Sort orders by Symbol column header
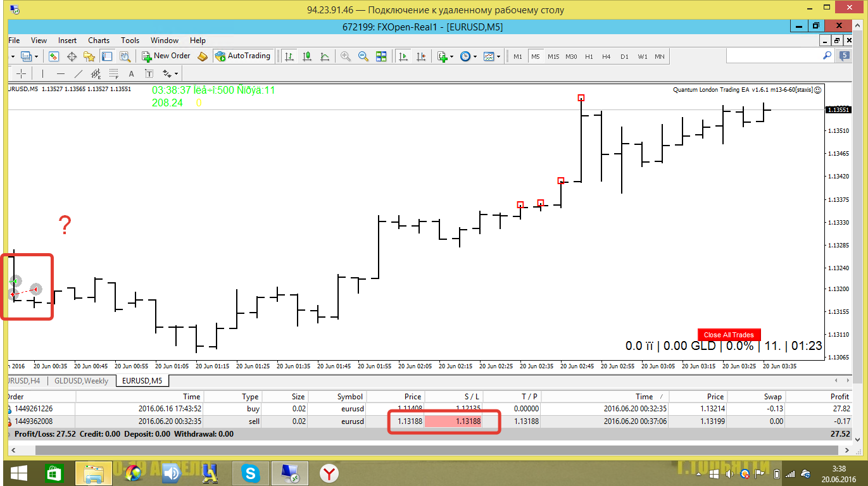The image size is (868, 486). [x=337, y=397]
